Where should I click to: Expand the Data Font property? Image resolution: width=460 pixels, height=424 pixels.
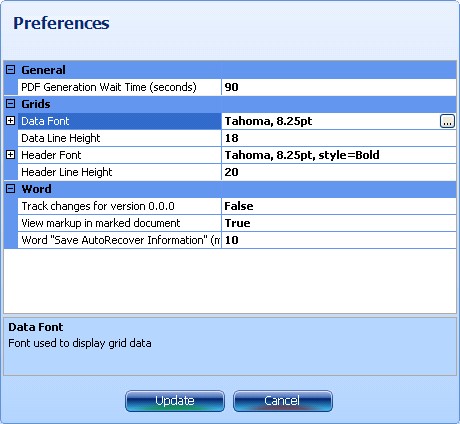point(11,121)
